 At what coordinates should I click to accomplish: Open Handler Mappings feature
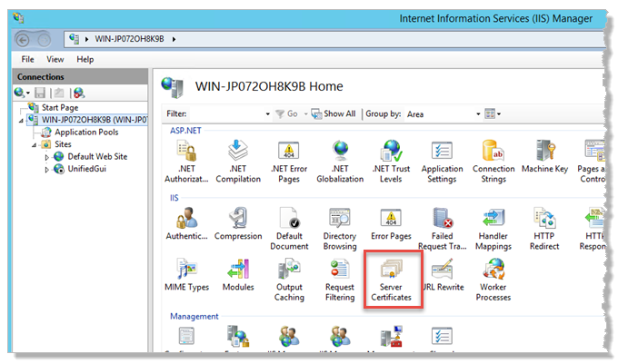click(493, 229)
